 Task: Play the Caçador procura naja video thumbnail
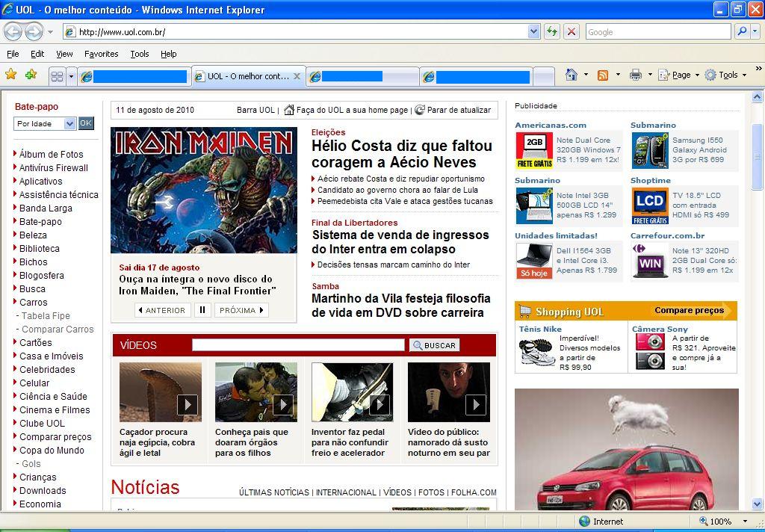[187, 404]
